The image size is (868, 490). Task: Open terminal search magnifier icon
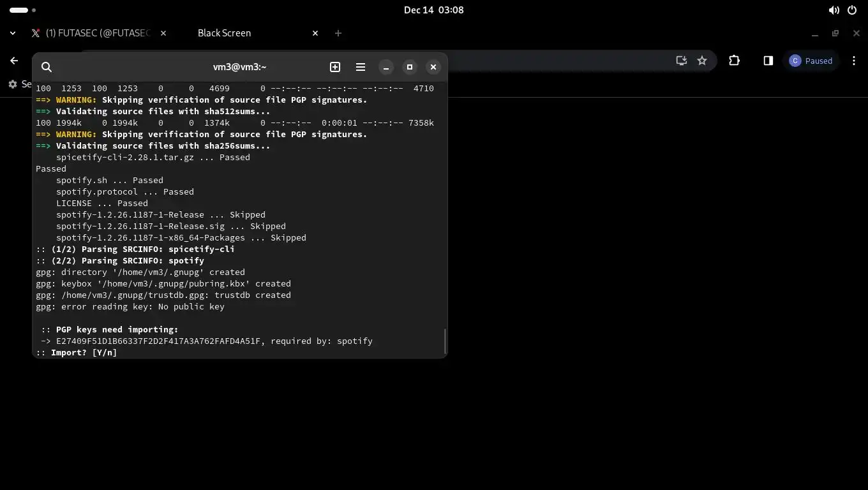(x=47, y=67)
